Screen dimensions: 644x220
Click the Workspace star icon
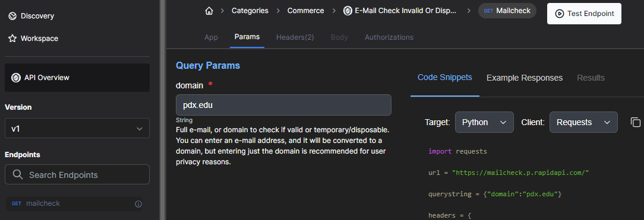12,39
